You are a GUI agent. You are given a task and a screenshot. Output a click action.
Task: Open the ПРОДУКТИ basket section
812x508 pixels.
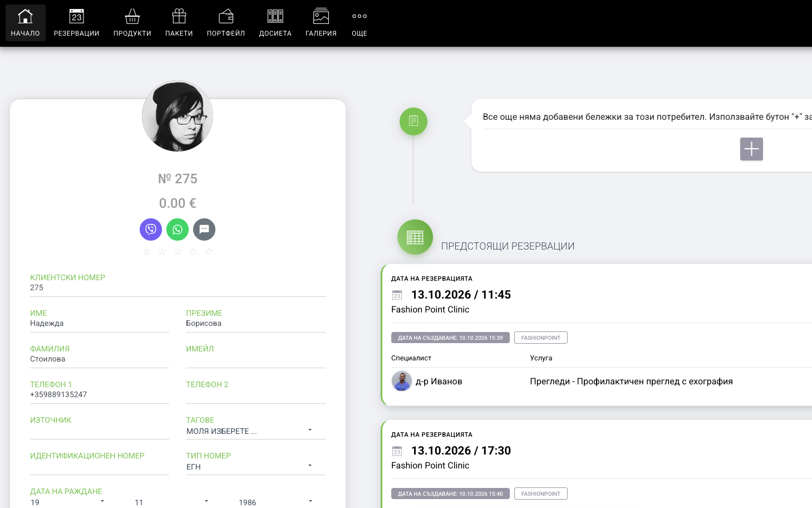click(x=132, y=23)
